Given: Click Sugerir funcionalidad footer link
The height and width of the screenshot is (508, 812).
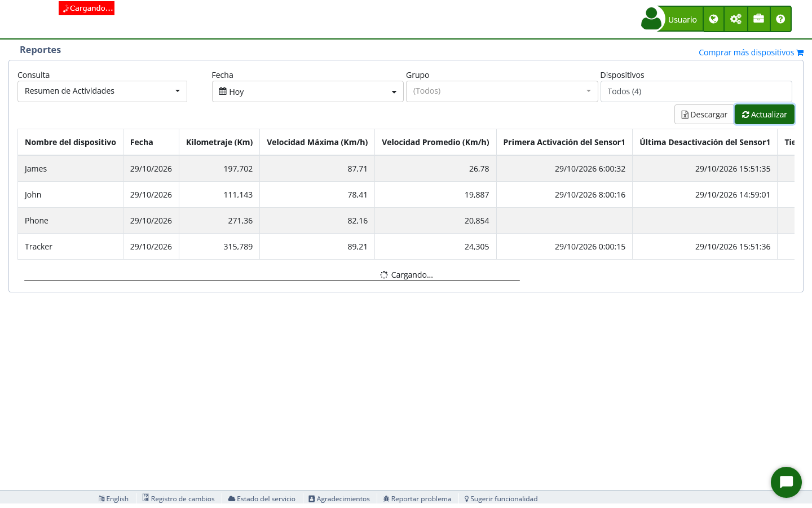Looking at the screenshot, I should [x=501, y=499].
